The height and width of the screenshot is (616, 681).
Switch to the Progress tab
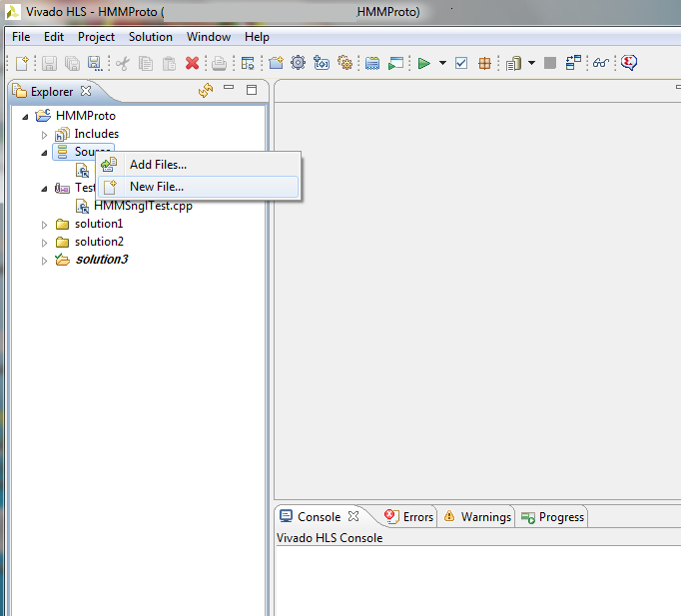coord(553,516)
